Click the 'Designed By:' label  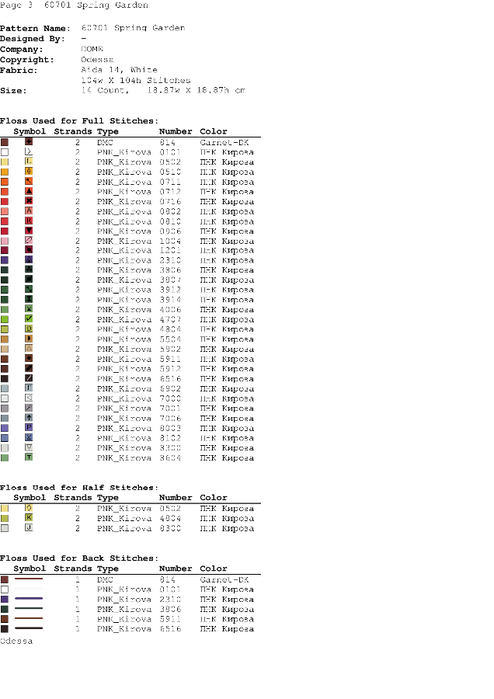[x=33, y=39]
